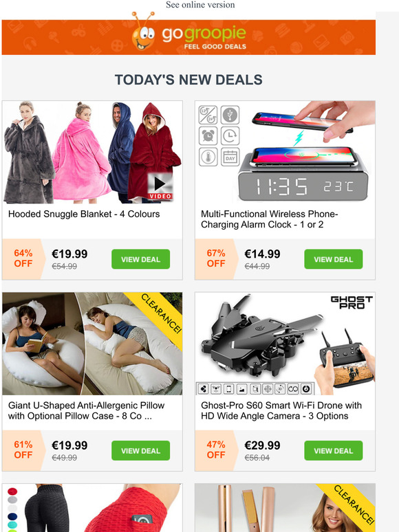Click the U-shaped pillow product image
The image size is (399, 532).
[x=92, y=344]
